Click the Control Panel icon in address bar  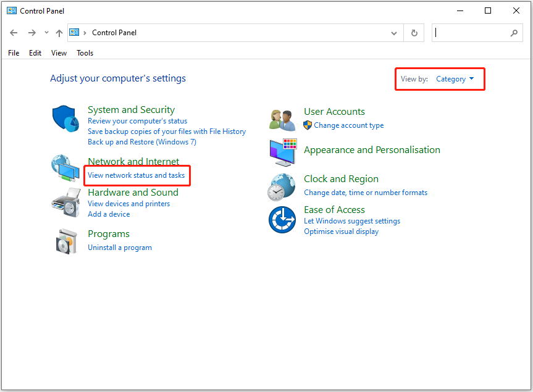pos(74,32)
